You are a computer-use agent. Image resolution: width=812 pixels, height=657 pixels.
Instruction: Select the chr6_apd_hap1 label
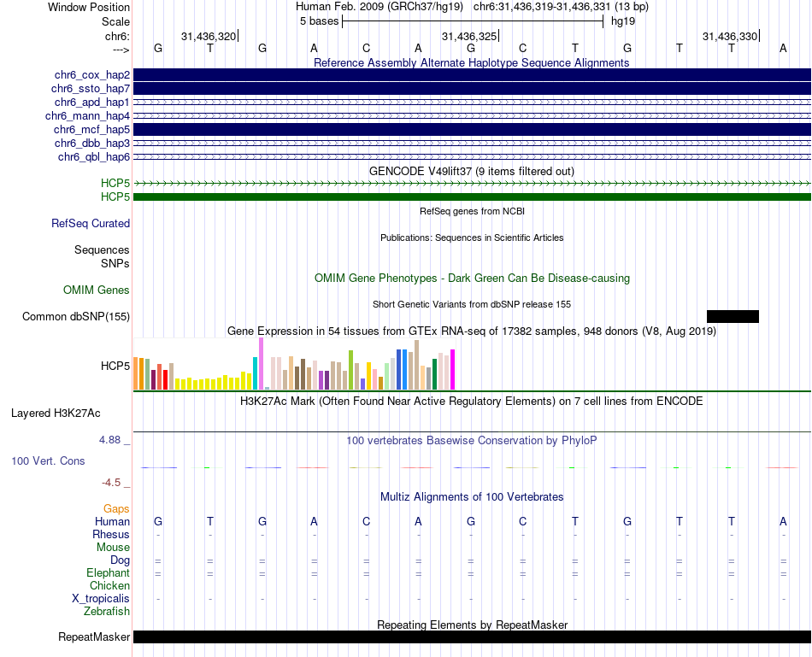(x=92, y=102)
